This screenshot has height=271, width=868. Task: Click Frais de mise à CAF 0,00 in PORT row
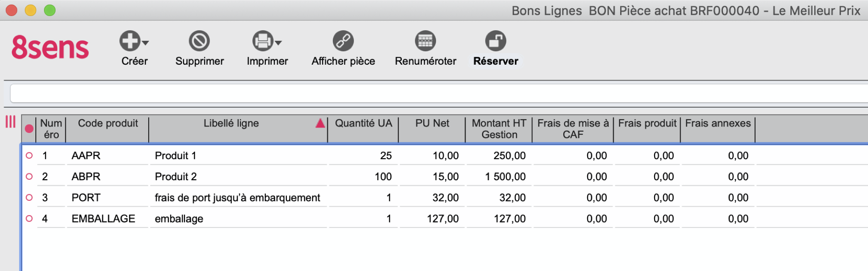pyautogui.click(x=597, y=198)
